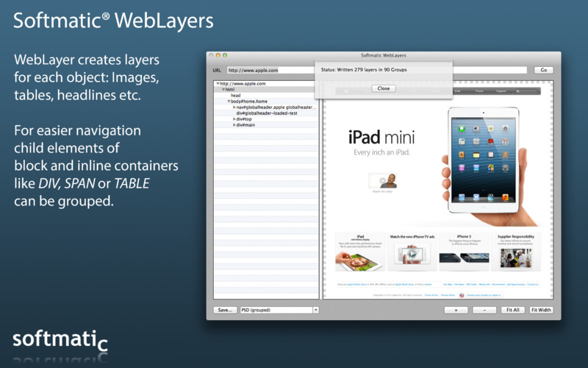The height and width of the screenshot is (368, 588).
Task: Zoom in with the + button
Action: point(456,310)
